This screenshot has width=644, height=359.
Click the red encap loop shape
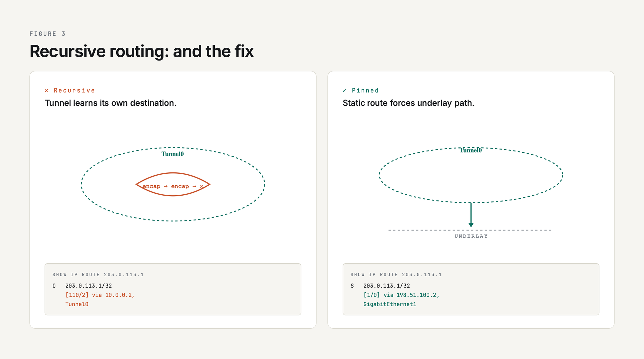click(x=173, y=184)
